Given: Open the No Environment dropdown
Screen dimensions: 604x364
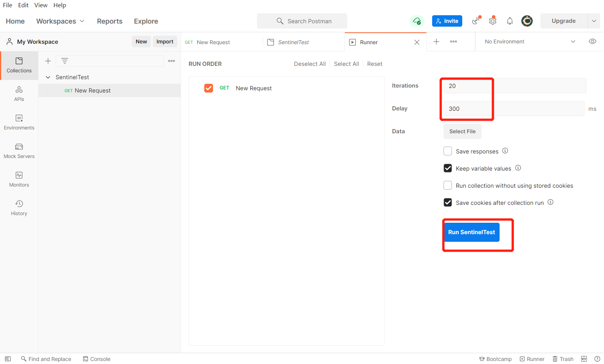Looking at the screenshot, I should (530, 42).
